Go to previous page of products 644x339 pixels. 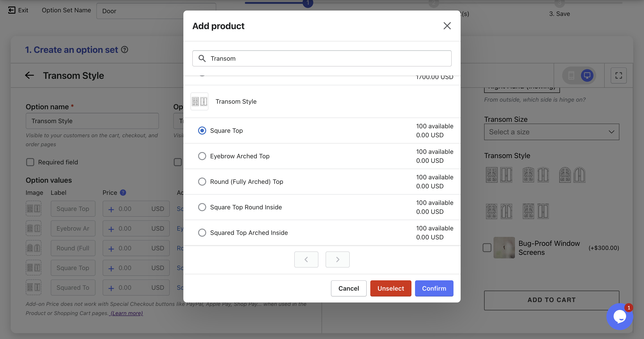(x=306, y=259)
